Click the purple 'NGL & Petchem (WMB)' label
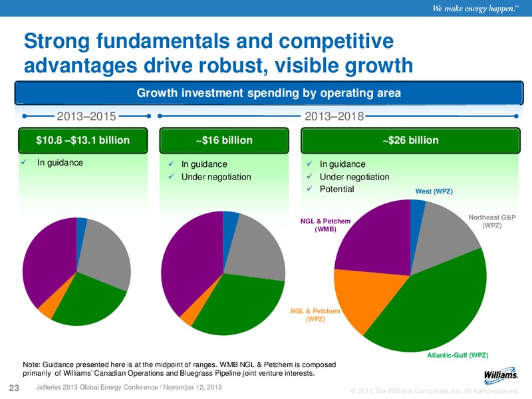 tap(325, 225)
